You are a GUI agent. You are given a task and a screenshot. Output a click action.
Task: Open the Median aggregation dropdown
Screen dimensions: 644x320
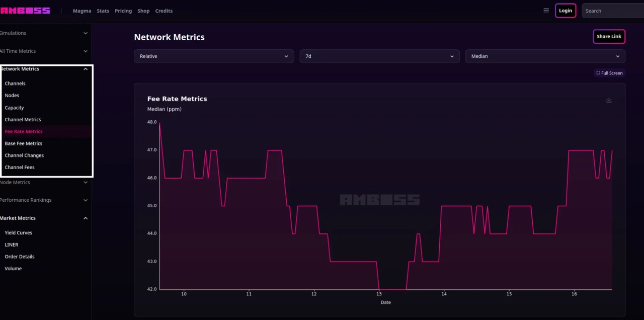coord(545,56)
